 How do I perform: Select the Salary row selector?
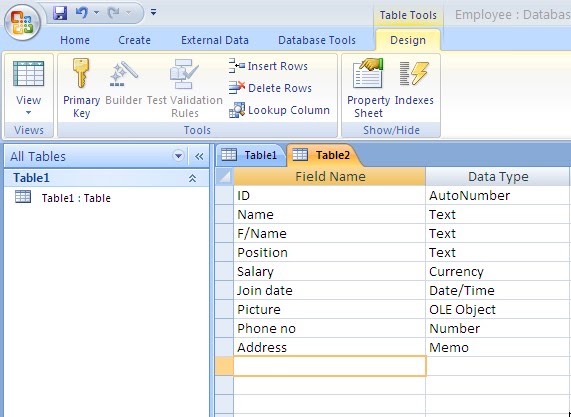point(224,271)
